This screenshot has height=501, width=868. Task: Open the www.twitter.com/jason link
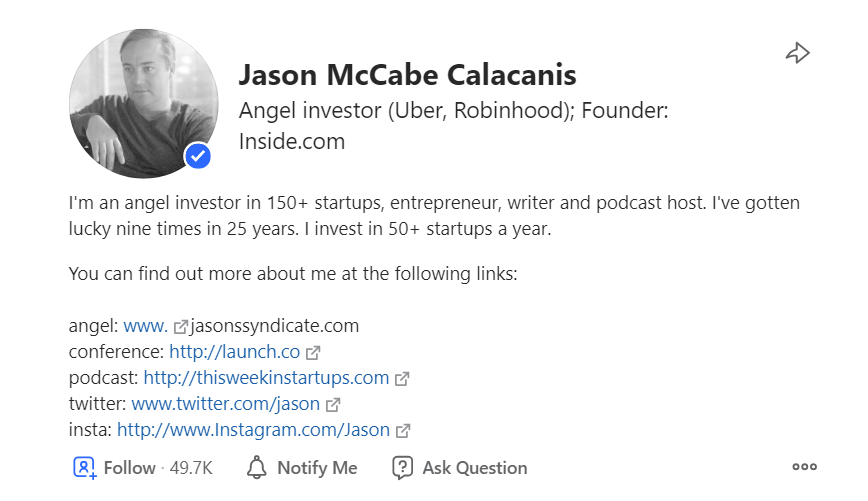pyautogui.click(x=225, y=404)
